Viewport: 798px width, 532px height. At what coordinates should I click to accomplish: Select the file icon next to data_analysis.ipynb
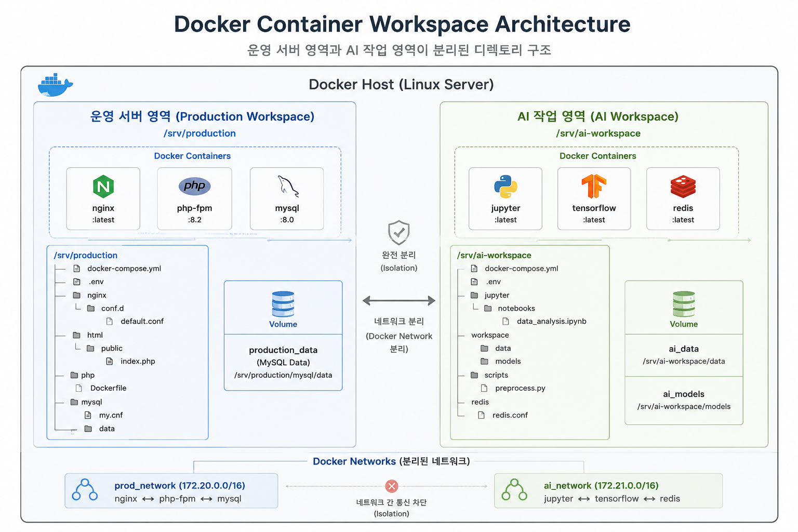pyautogui.click(x=506, y=321)
